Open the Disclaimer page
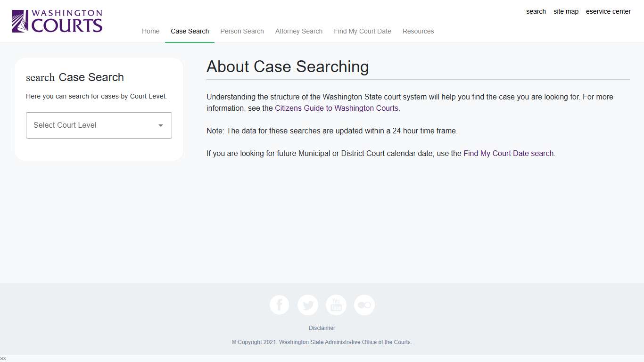Screen dimensions: 644x362 coord(322,328)
